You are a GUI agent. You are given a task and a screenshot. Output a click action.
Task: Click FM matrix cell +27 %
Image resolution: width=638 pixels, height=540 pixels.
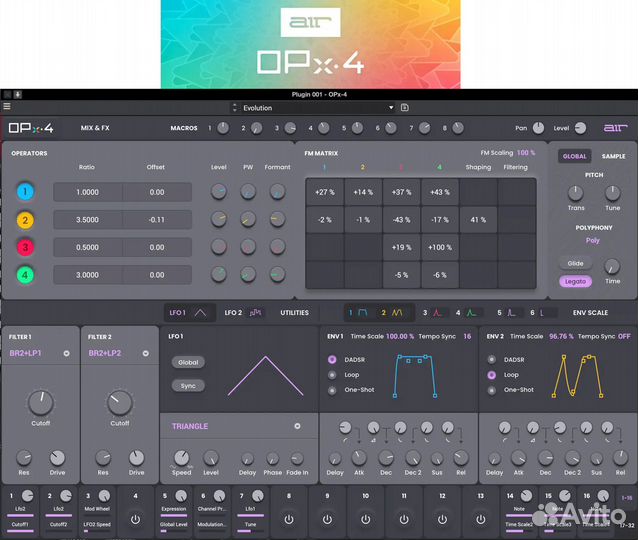coord(325,192)
